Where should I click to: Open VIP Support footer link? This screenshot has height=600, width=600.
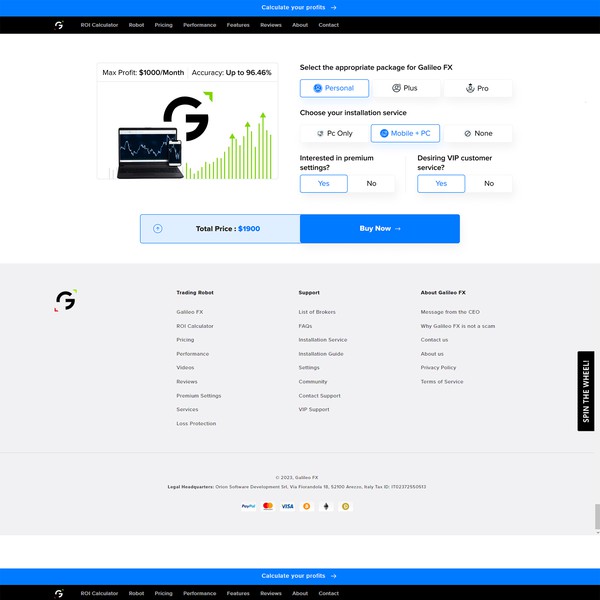pos(314,409)
